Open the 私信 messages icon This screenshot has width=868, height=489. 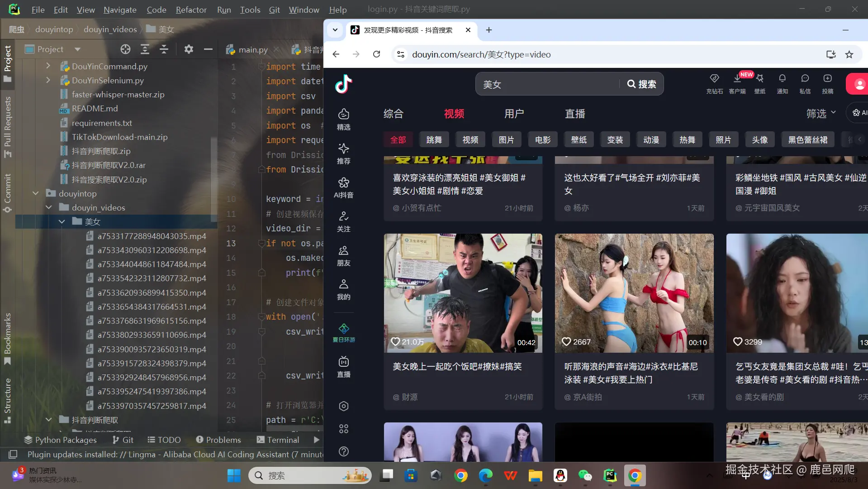(x=805, y=84)
